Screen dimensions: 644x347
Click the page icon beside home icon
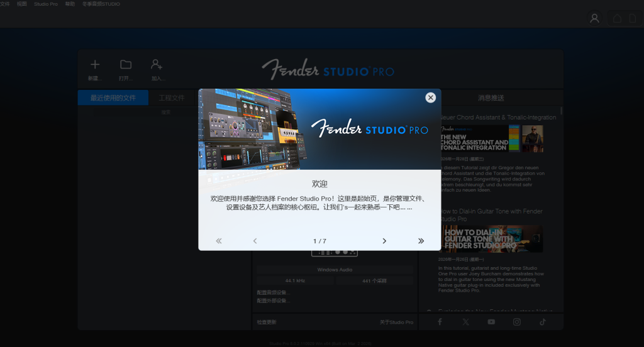tap(633, 18)
